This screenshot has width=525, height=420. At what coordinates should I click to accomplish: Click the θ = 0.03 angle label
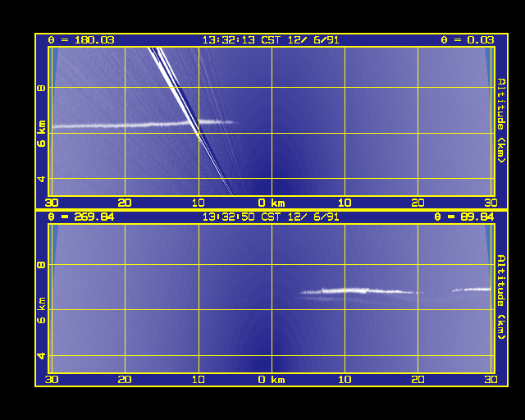pyautogui.click(x=467, y=40)
